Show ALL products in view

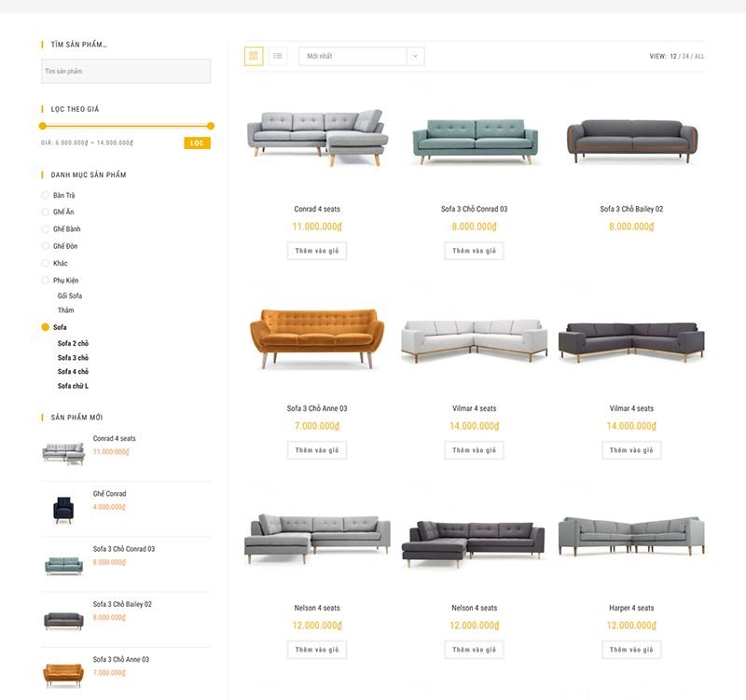point(699,57)
